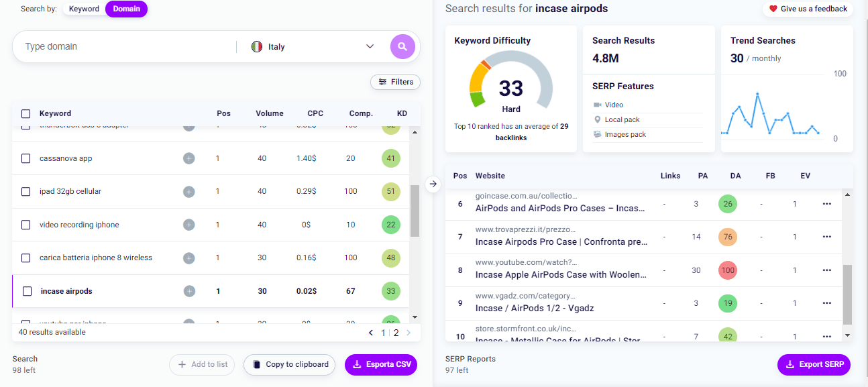
Task: Select the Domain search tab
Action: [126, 9]
